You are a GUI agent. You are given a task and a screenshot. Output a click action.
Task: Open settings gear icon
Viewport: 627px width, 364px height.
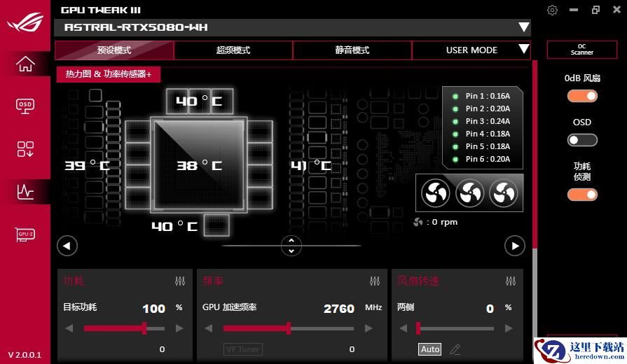[552, 10]
